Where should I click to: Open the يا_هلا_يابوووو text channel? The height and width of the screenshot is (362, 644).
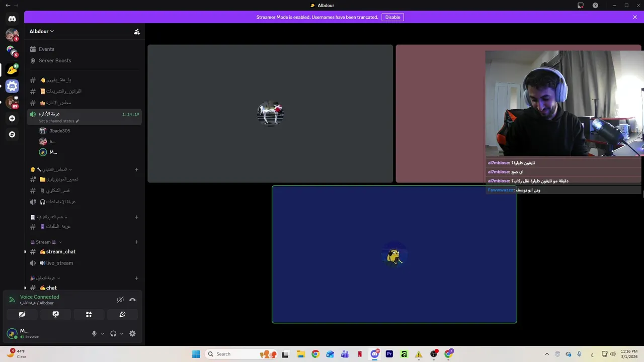[x=85, y=80]
